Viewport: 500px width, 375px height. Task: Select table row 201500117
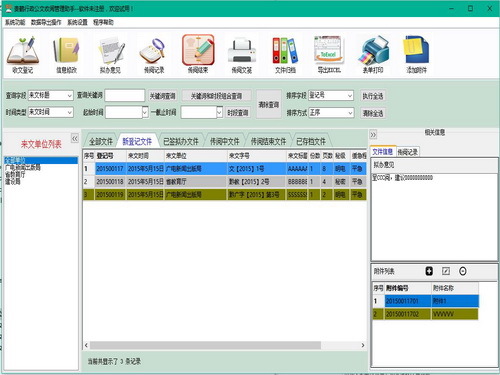point(225,169)
